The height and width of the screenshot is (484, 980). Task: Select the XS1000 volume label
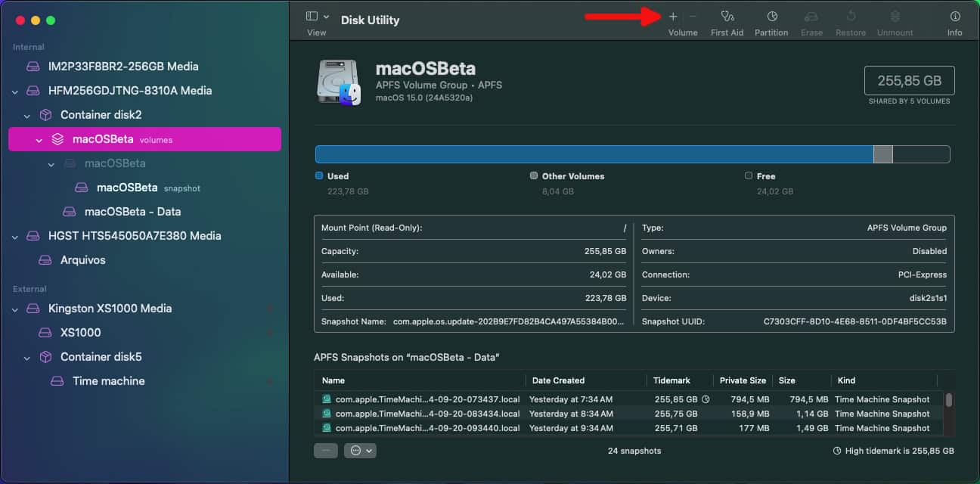(x=81, y=333)
